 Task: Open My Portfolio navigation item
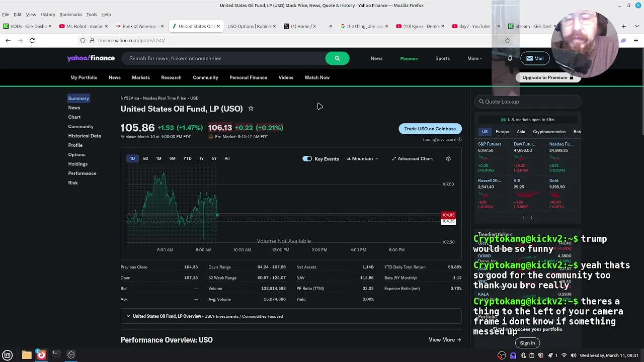point(84,77)
